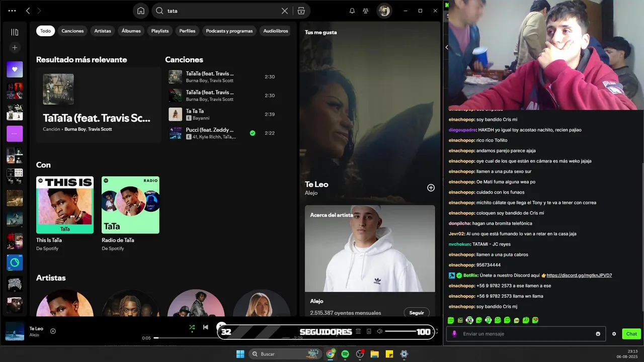This screenshot has height=362, width=644.
Task: Open the Radio de TaTa card
Action: pos(130,214)
